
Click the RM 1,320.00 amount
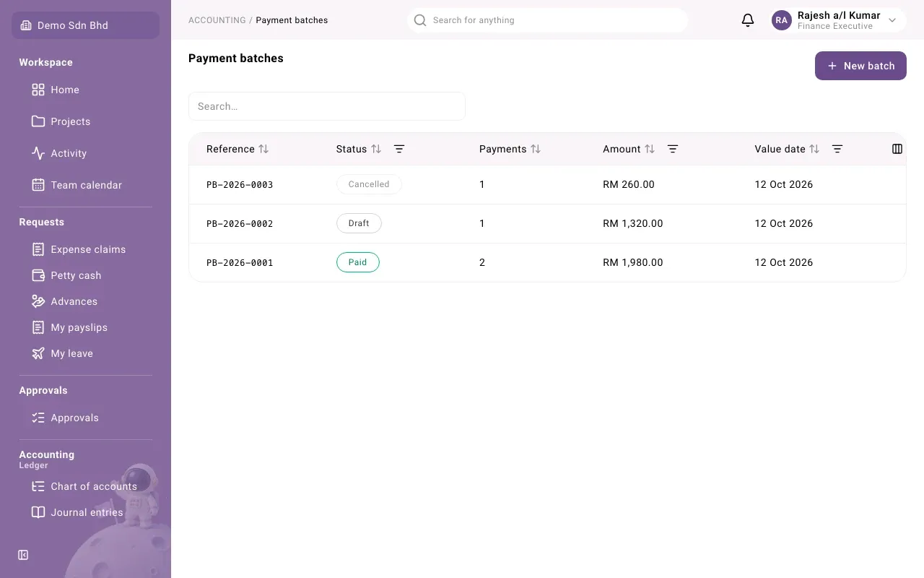[x=633, y=223]
